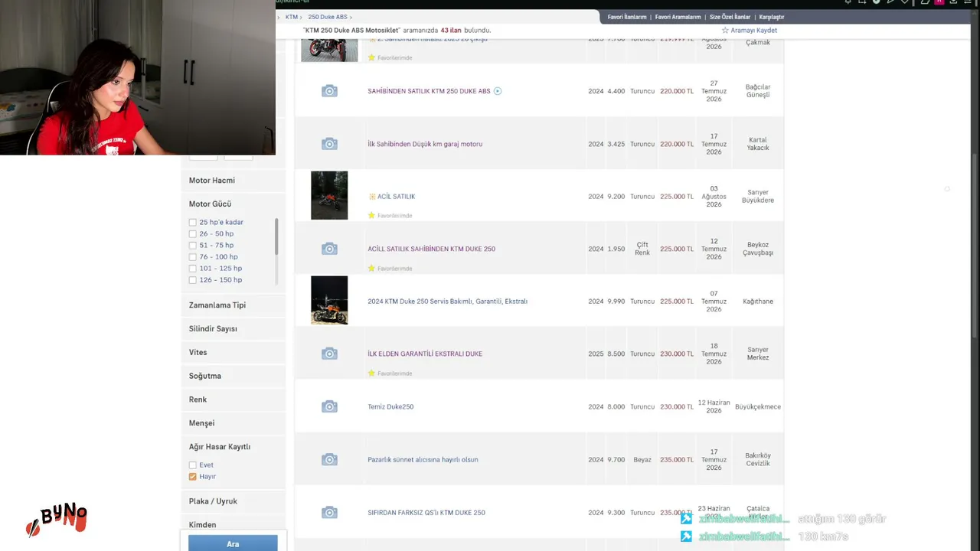The width and height of the screenshot is (980, 551).
Task: Check the 101 - 125 hp box
Action: click(x=192, y=269)
